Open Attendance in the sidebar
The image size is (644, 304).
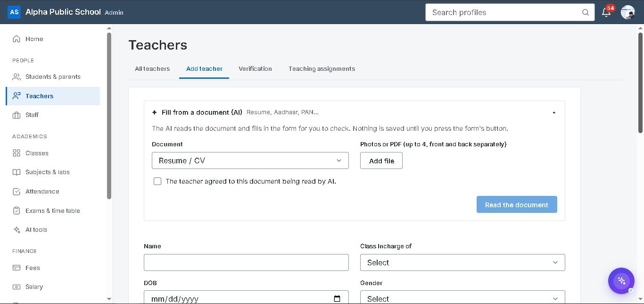click(x=53, y=191)
